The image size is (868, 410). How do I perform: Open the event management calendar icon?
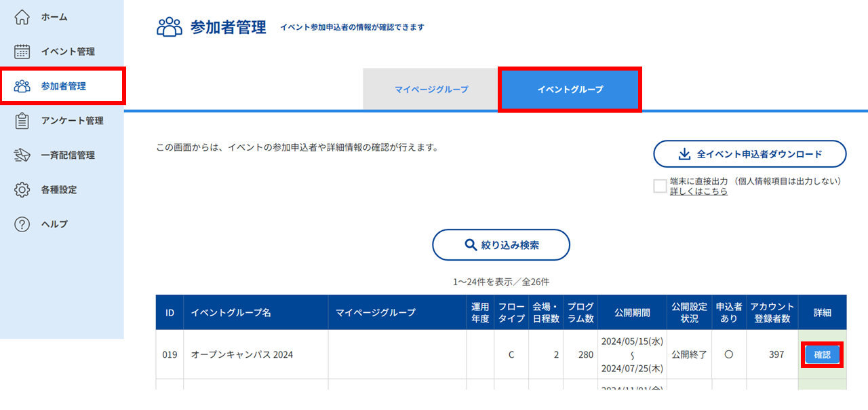[x=22, y=52]
